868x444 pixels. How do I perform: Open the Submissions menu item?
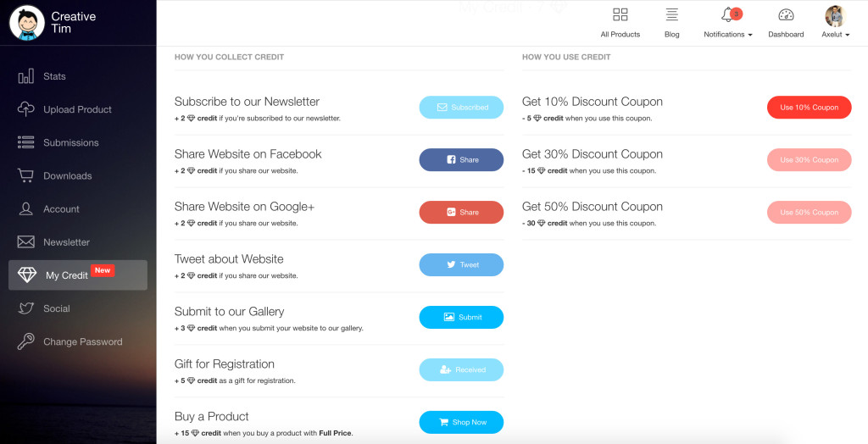pos(71,142)
